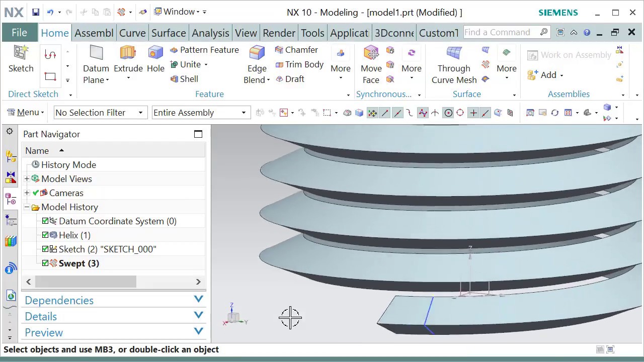The image size is (644, 362).
Task: Launch Pattern Feature command
Action: coord(204,50)
